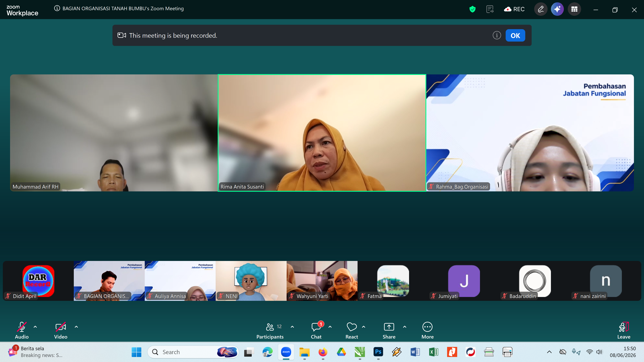644x362 pixels.
Task: Open the encryption shield icon
Action: tap(472, 9)
